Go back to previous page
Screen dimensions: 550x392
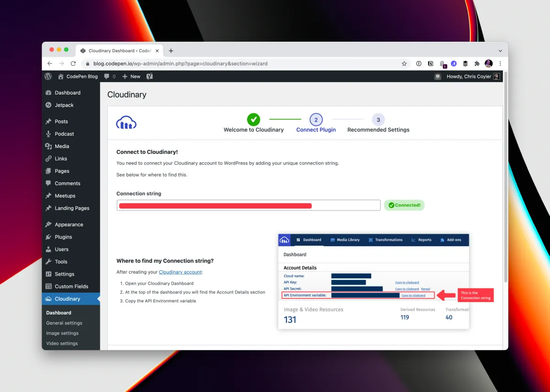pyautogui.click(x=50, y=64)
